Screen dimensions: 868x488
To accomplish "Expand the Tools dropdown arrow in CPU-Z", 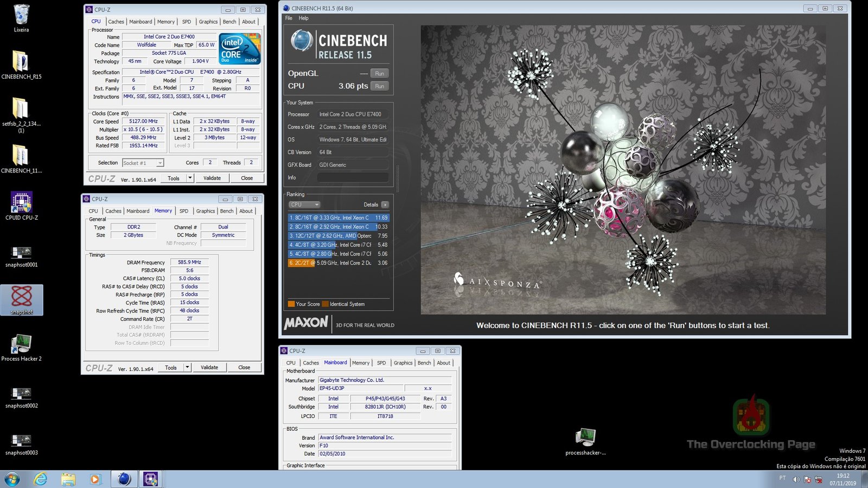I will pyautogui.click(x=190, y=178).
